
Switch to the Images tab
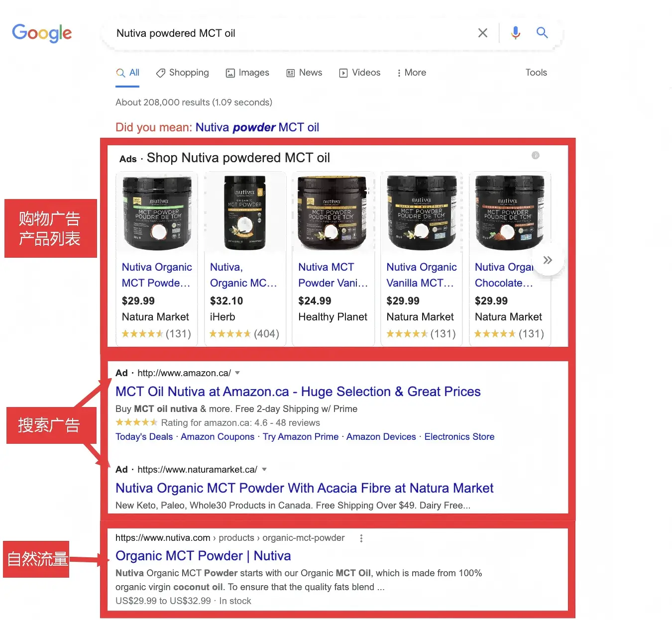tap(247, 73)
